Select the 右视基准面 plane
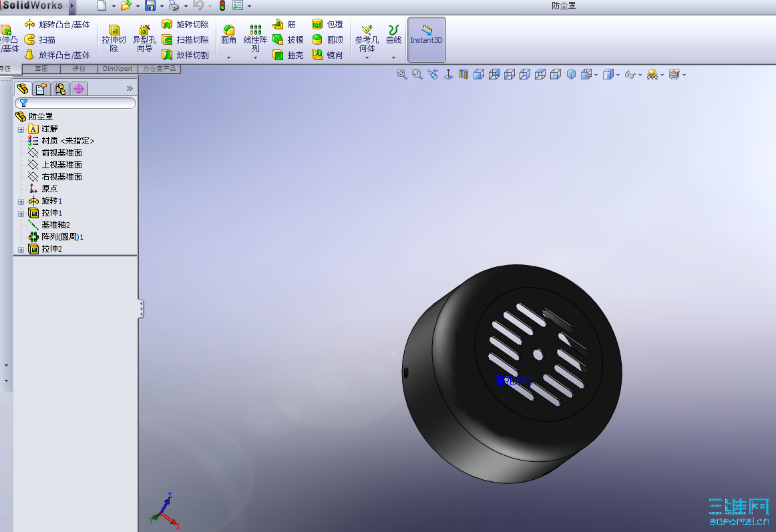Viewport: 776px width, 532px height. pyautogui.click(x=55, y=177)
